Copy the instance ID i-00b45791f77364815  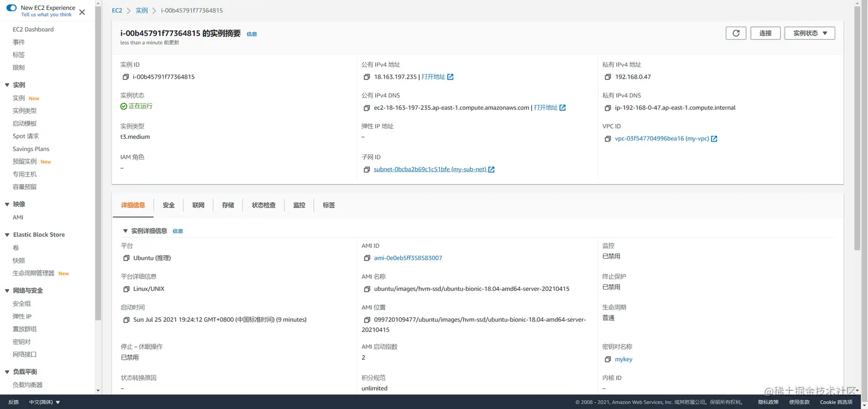126,77
